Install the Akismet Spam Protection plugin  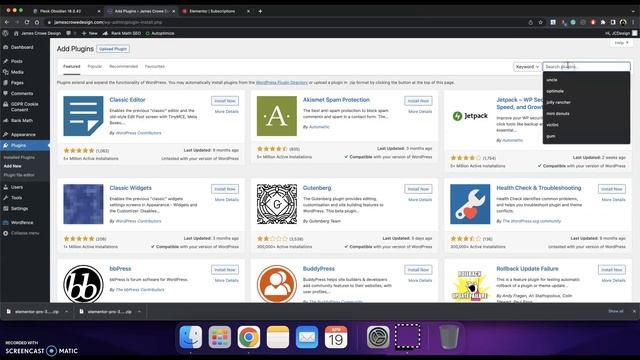tap(418, 101)
